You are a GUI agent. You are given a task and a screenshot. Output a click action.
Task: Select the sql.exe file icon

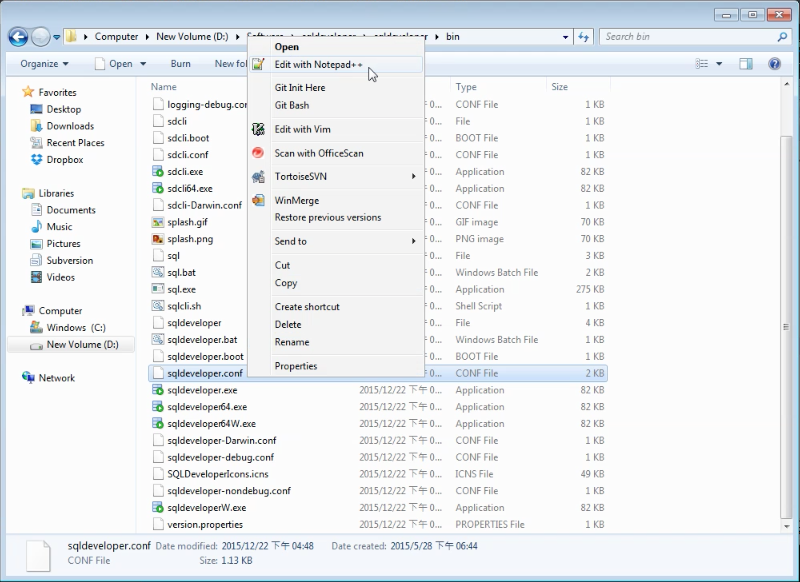(158, 289)
